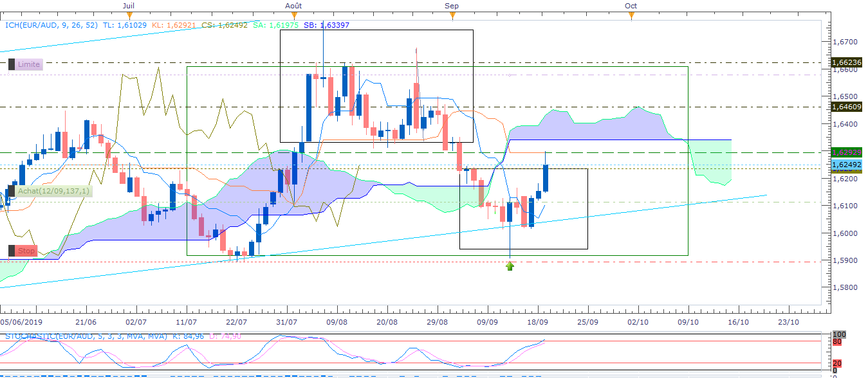Open the Achat(12/09,137,1) position label
This screenshot has height=378, width=868.
point(55,191)
